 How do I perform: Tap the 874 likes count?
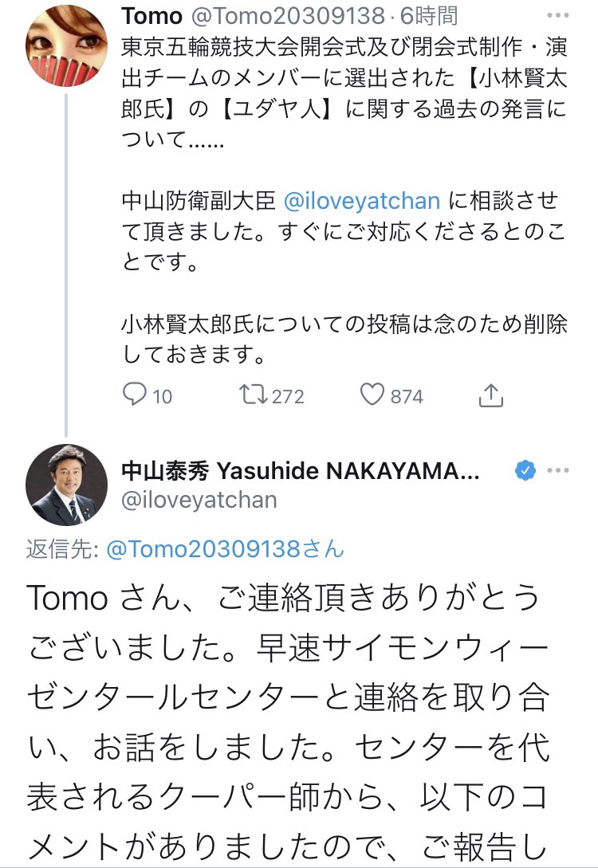pyautogui.click(x=407, y=396)
